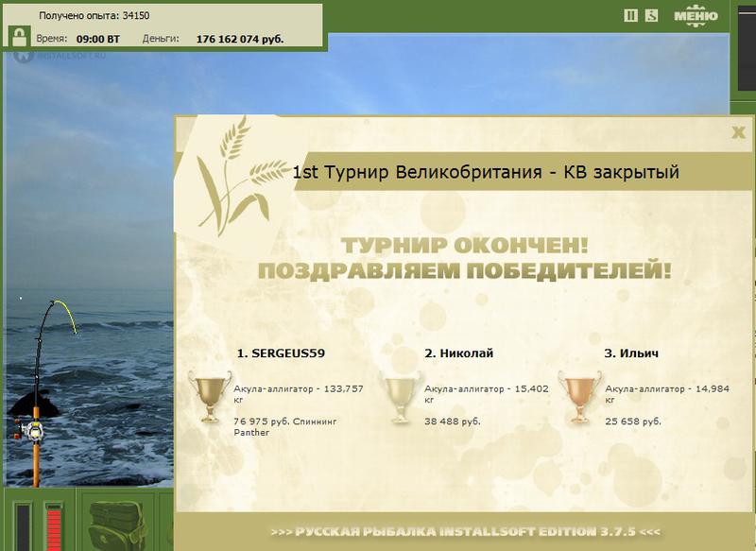Viewport: 756px width, 551px height.
Task: Click the Русская Рыбалка Installsoft Edition footer
Action: [x=465, y=532]
